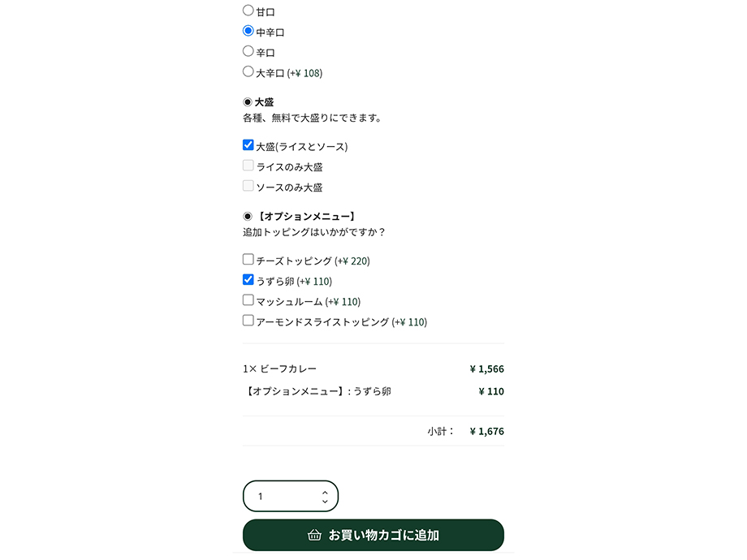
Task: Select the 甘口 spiciness option
Action: pyautogui.click(x=248, y=10)
